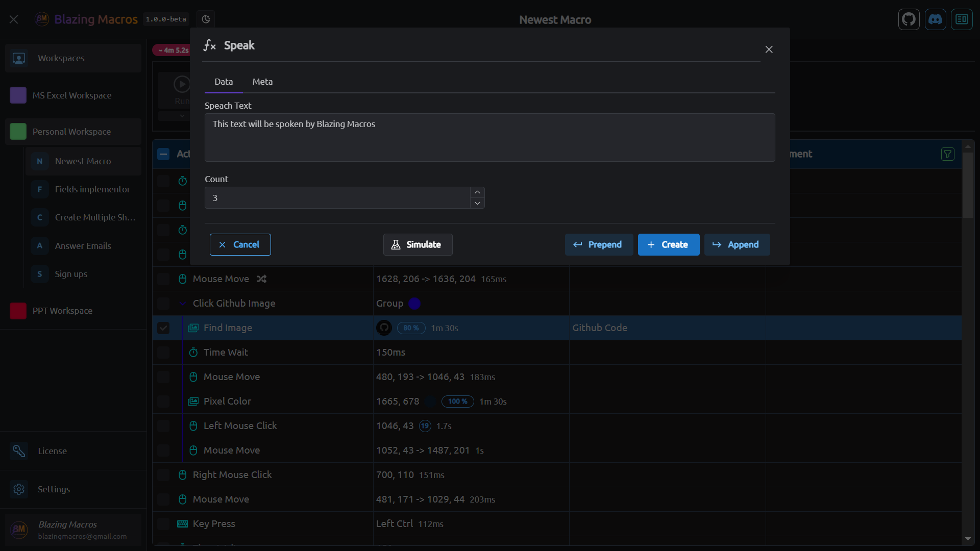Click the License key icon
The width and height of the screenshot is (980, 551).
tap(19, 451)
